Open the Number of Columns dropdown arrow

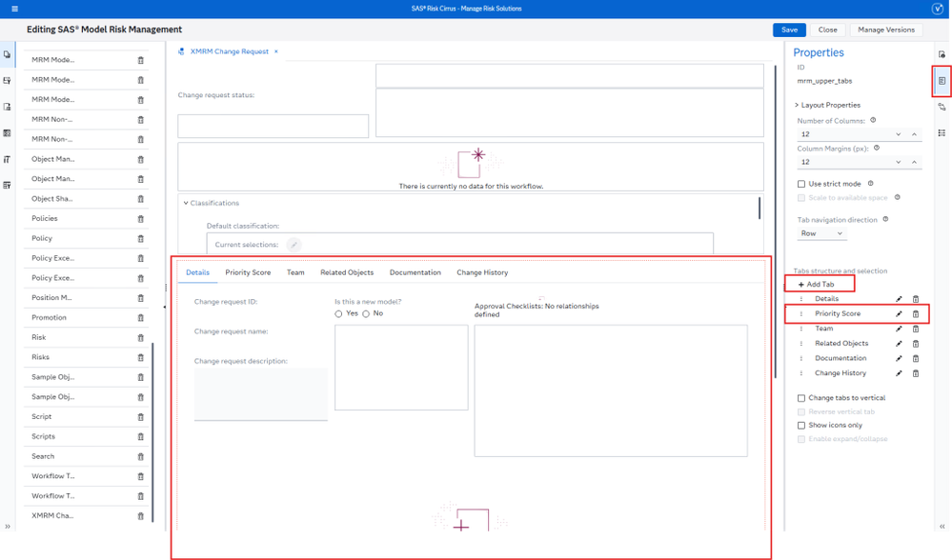(898, 134)
